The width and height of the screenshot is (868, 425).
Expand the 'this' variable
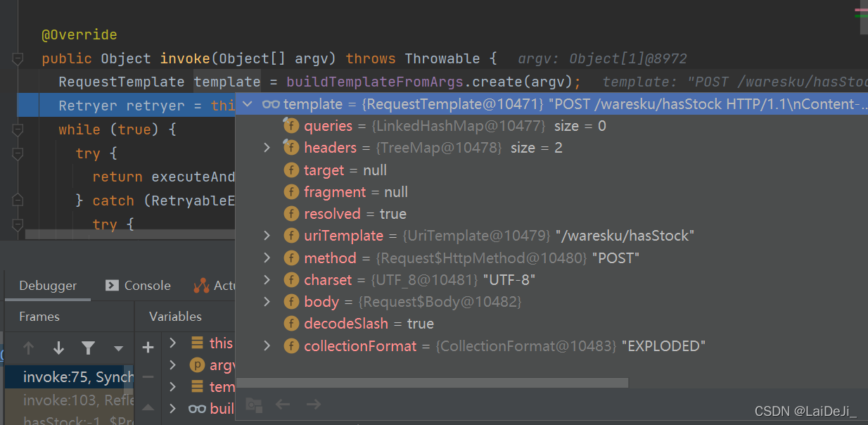coord(173,343)
